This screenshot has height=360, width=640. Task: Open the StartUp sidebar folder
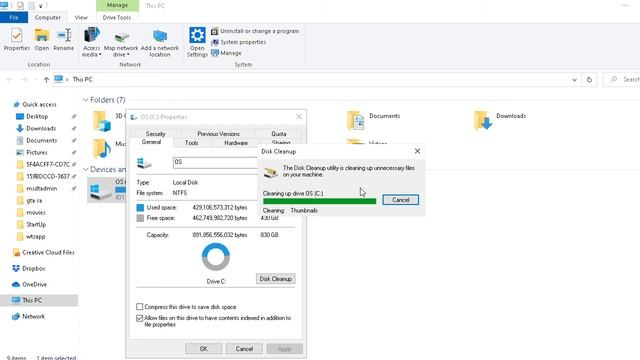[36, 224]
